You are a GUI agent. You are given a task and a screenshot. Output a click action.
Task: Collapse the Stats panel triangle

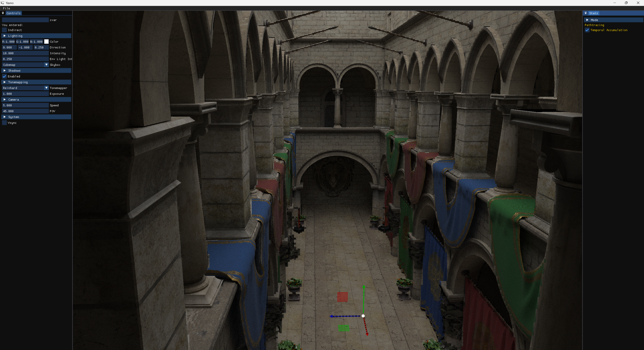tap(585, 13)
